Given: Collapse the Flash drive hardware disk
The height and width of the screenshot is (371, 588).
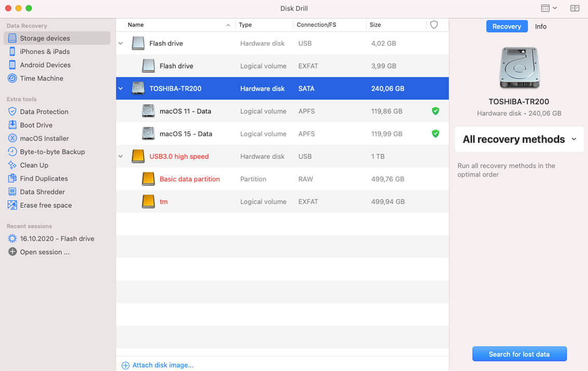Looking at the screenshot, I should click(121, 44).
